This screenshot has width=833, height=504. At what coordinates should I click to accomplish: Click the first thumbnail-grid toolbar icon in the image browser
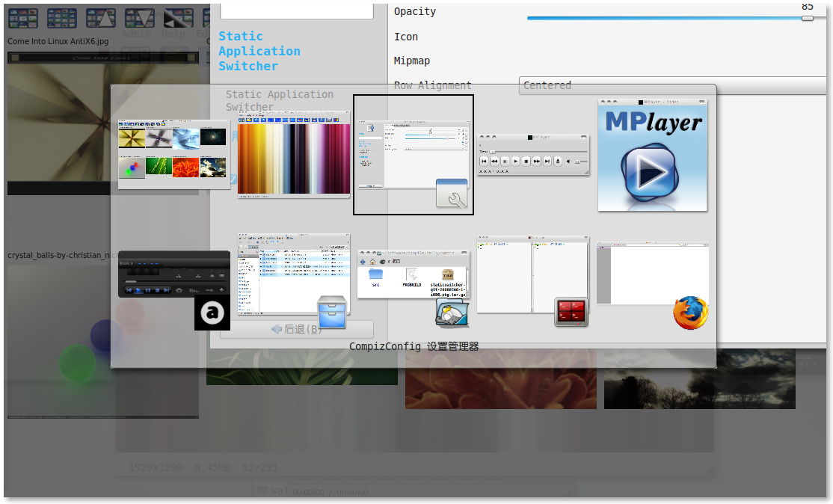pyautogui.click(x=23, y=18)
